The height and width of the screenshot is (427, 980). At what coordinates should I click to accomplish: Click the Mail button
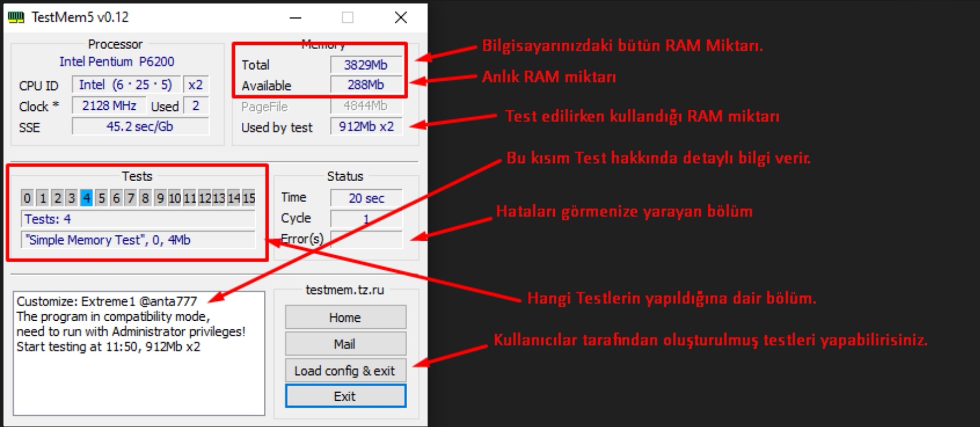click(x=345, y=344)
